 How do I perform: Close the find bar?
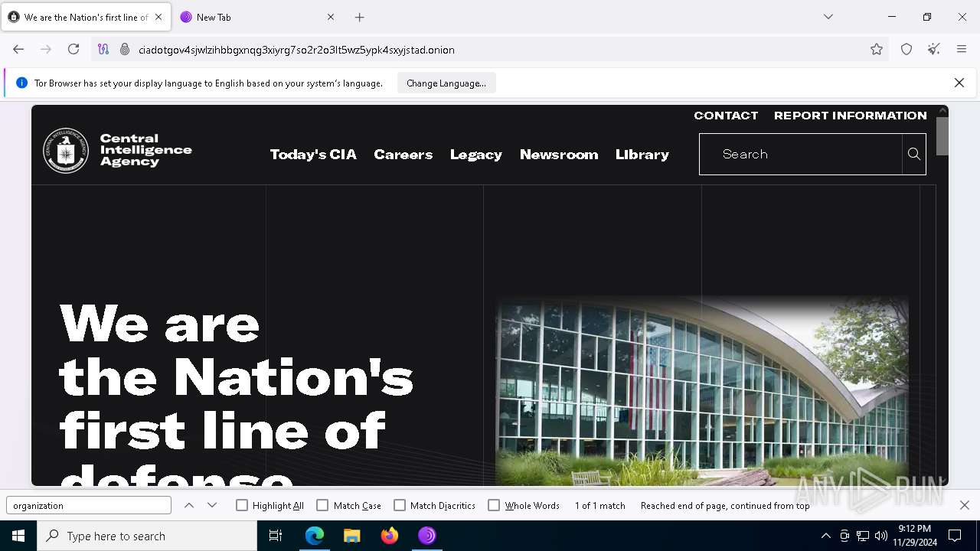click(x=965, y=505)
